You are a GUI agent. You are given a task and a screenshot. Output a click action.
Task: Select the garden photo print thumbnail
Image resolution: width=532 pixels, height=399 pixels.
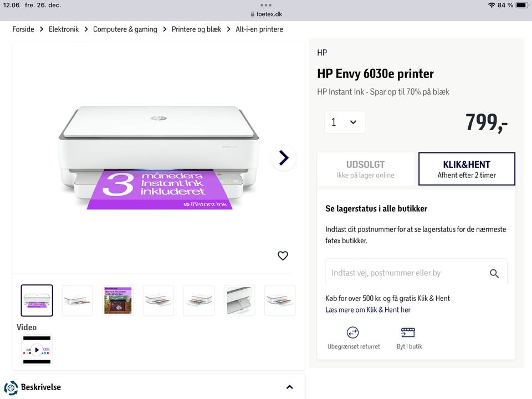tap(118, 300)
